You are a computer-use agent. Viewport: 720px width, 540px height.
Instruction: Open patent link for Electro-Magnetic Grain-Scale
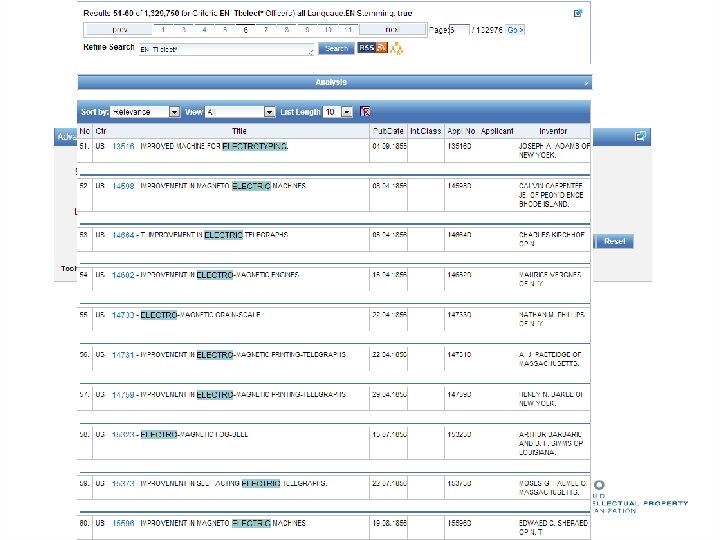[123, 315]
